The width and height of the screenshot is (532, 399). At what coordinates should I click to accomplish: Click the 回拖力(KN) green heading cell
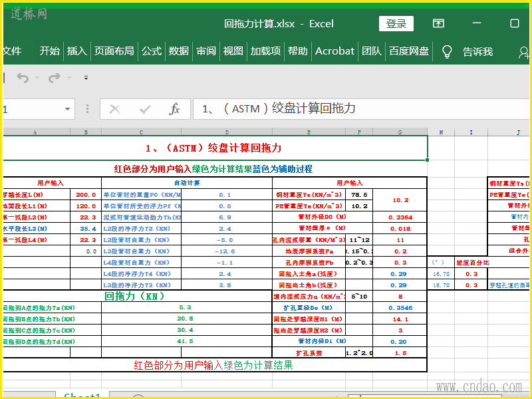138,296
